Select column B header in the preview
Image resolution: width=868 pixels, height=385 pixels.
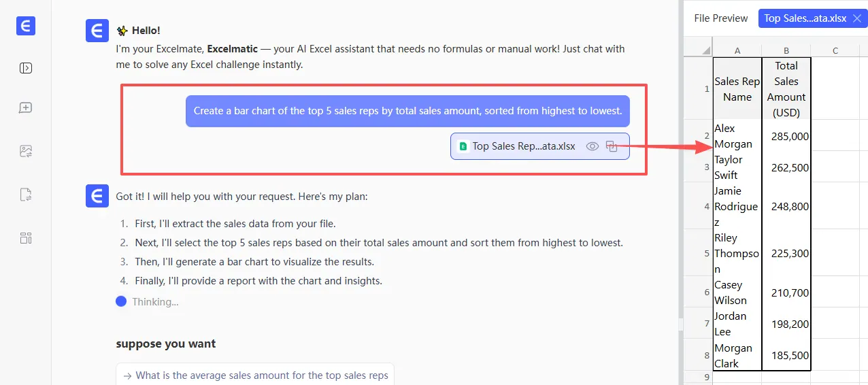[786, 51]
